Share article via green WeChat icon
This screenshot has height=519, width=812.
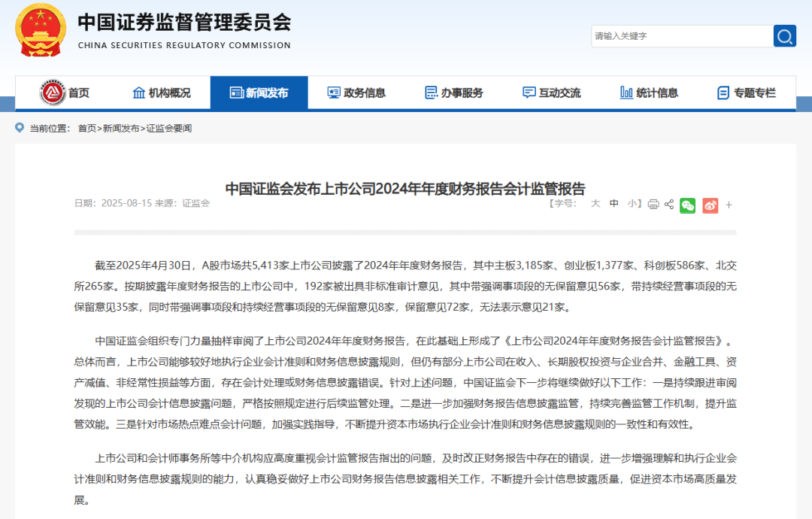pyautogui.click(x=688, y=205)
